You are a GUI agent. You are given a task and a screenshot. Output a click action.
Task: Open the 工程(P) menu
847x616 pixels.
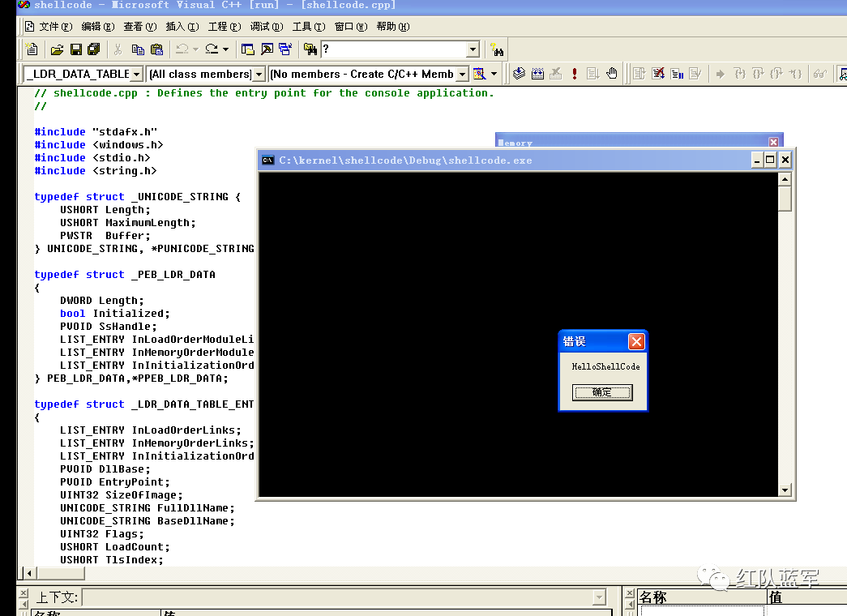[225, 27]
